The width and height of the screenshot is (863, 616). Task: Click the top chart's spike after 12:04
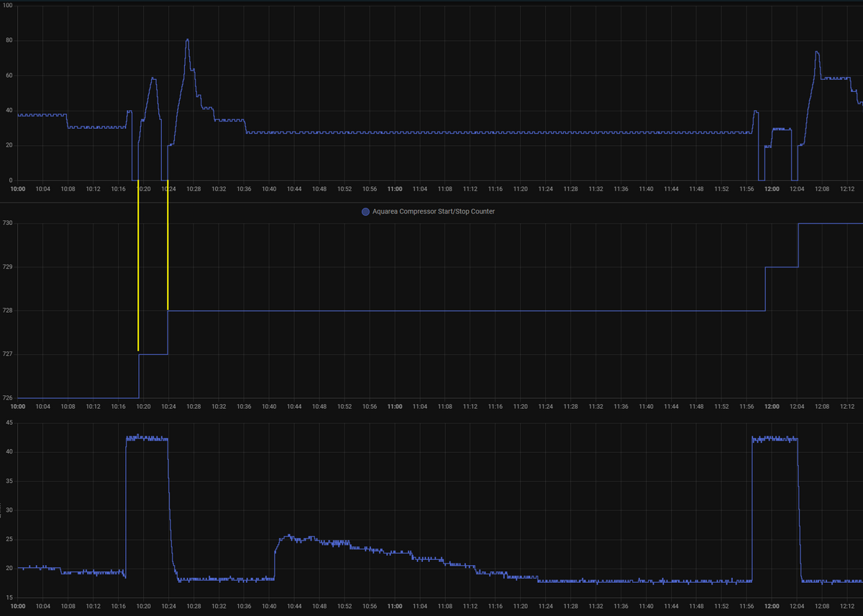(x=817, y=52)
